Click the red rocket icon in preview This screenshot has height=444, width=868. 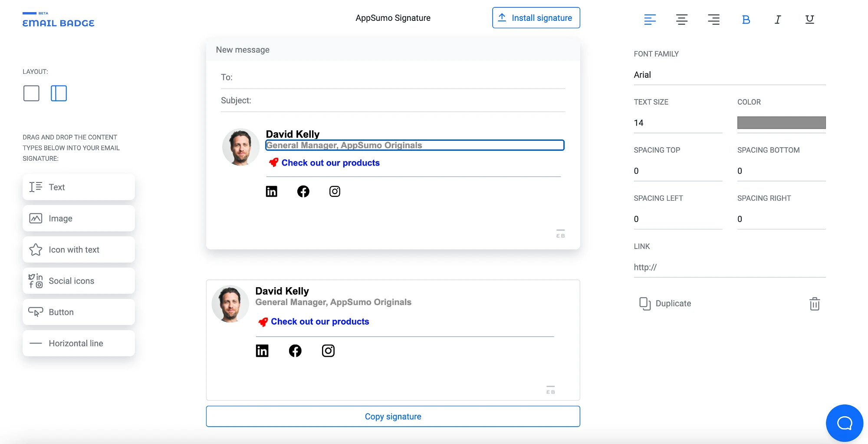263,322
